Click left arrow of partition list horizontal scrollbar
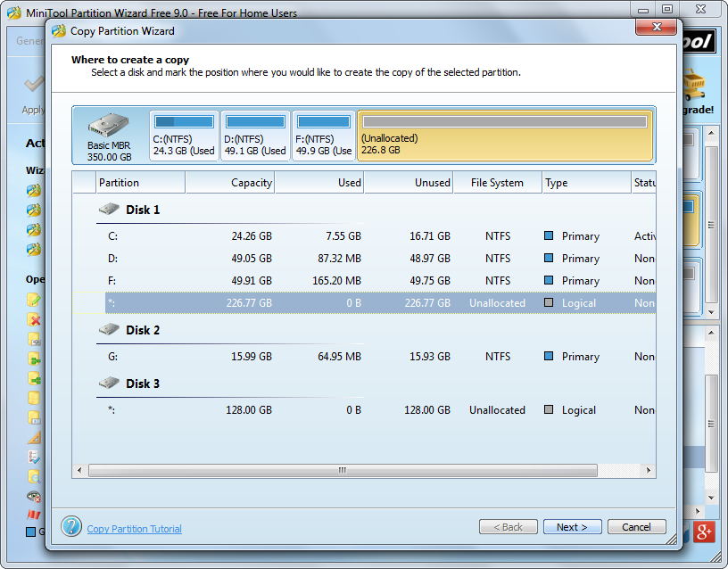728x569 pixels. 79,470
